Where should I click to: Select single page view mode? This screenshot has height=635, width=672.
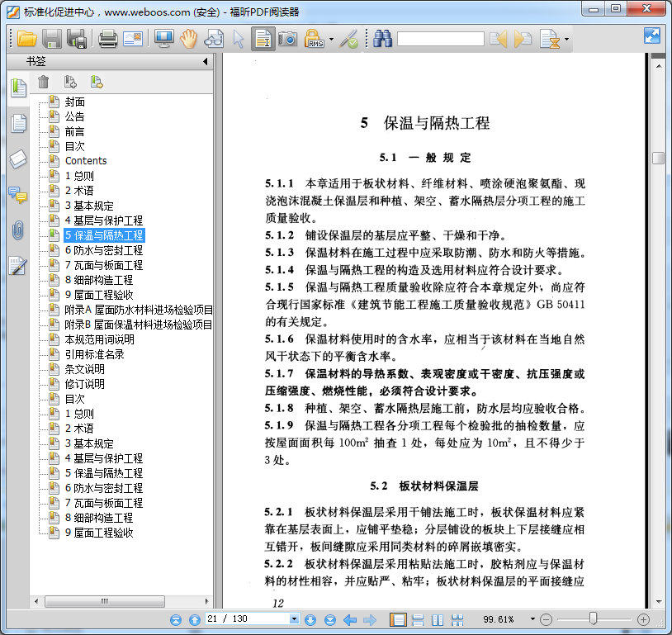(398, 620)
